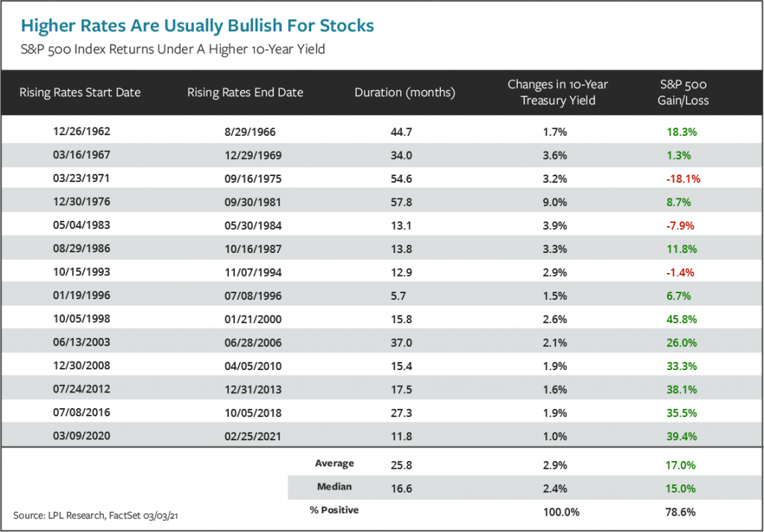The width and height of the screenshot is (764, 532).
Task: Click the chart title Higher Rates Are Usually Bullish
Action: tap(197, 26)
